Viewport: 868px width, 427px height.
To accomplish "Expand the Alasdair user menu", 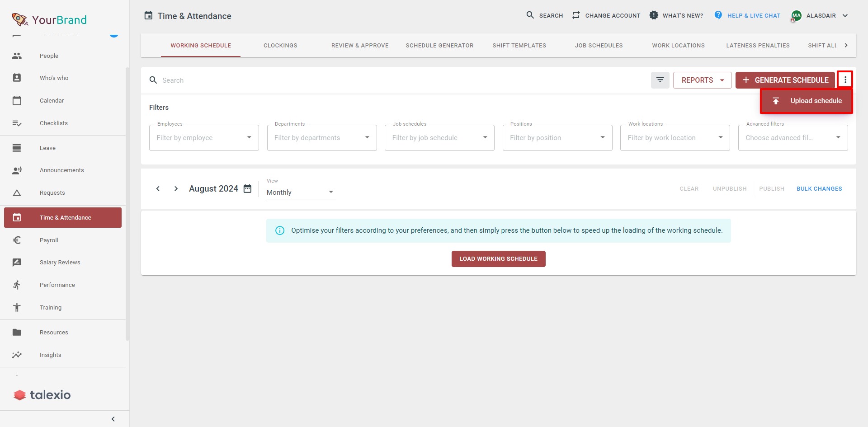I will pyautogui.click(x=820, y=15).
